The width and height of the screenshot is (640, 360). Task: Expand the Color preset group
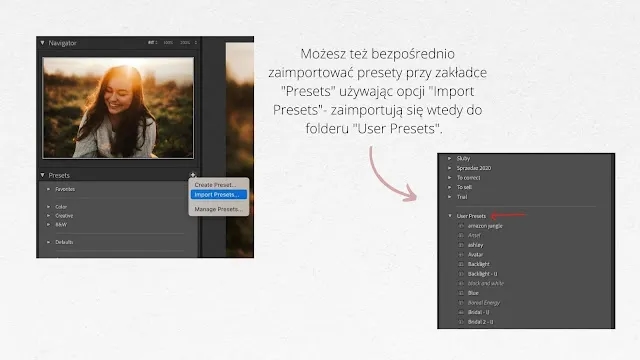[x=49, y=207]
